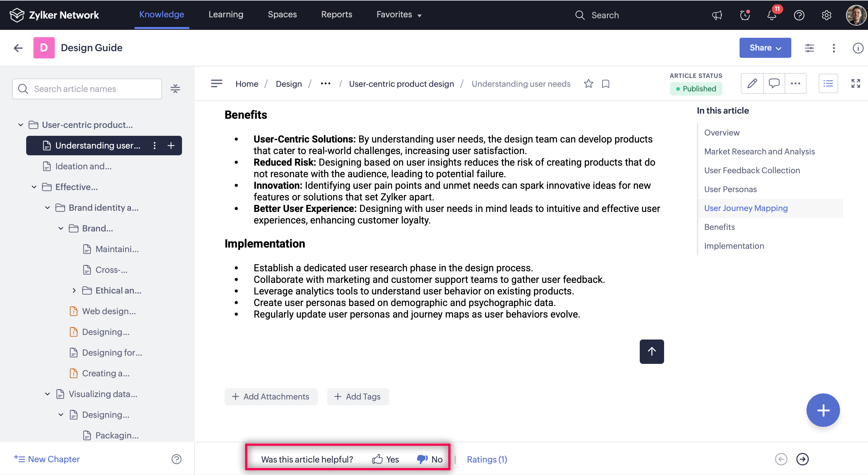This screenshot has height=475, width=868.
Task: Switch to the Learning tab
Action: pos(226,15)
